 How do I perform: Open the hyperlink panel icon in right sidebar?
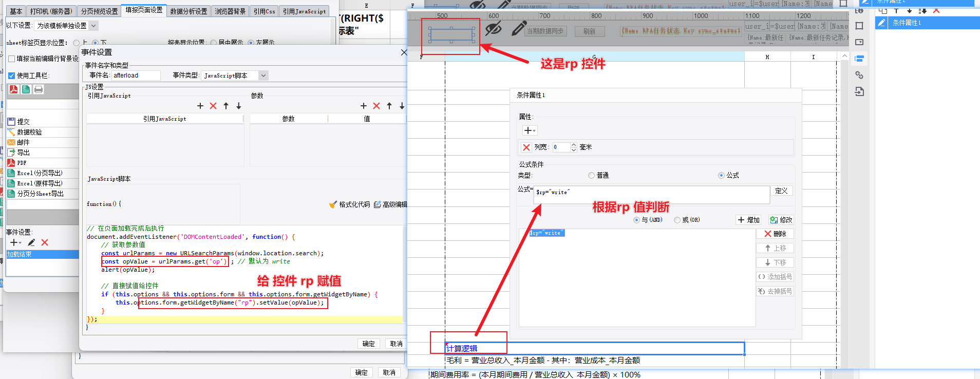[x=859, y=75]
